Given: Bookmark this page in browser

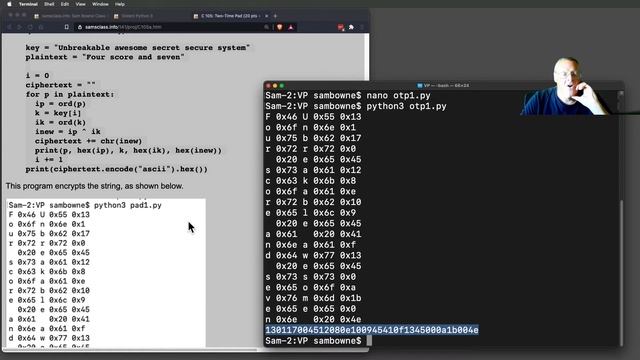Looking at the screenshot, I should click(x=67, y=27).
